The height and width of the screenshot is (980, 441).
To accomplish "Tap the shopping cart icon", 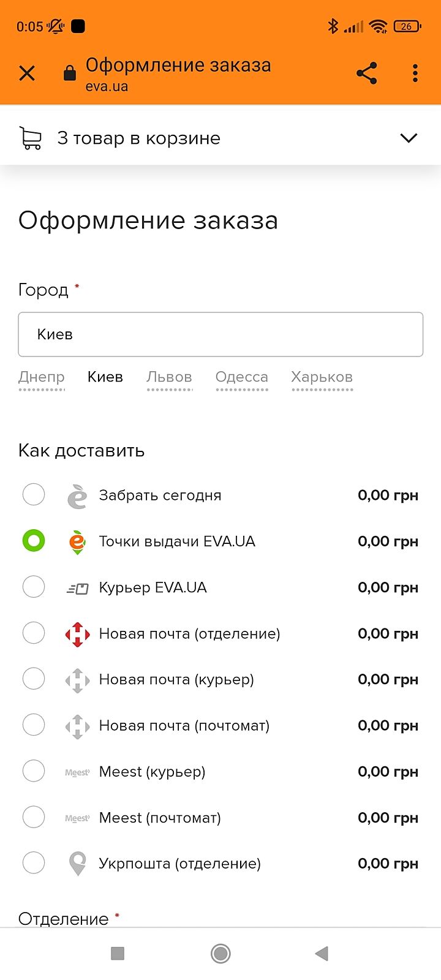I will (31, 138).
